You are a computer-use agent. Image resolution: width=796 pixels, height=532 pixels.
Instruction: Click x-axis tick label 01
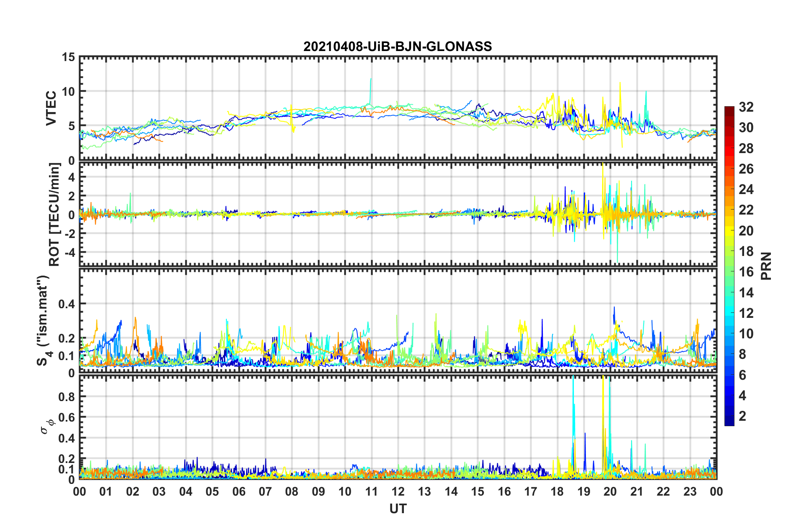click(x=106, y=491)
